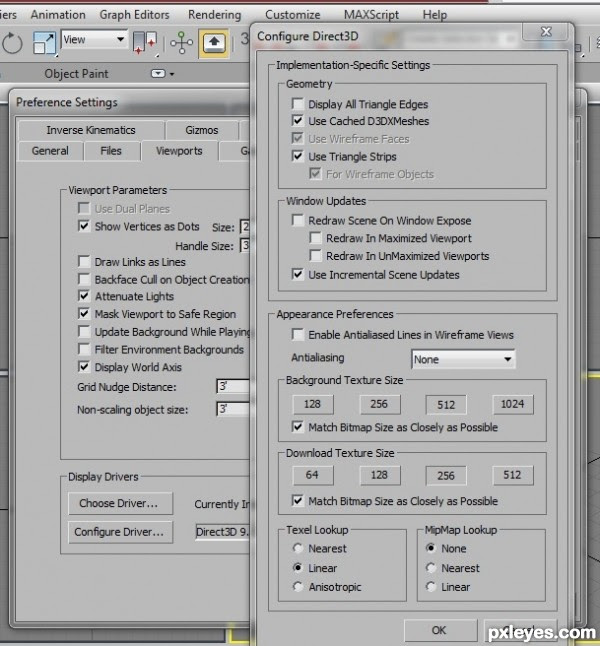
Task: Switch to the Gizmos tab
Action: pos(202,130)
